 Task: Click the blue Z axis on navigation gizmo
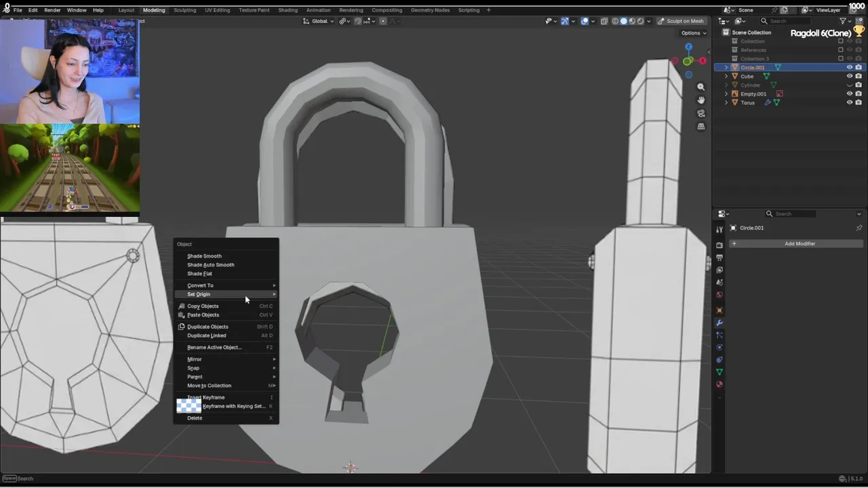[x=688, y=47]
